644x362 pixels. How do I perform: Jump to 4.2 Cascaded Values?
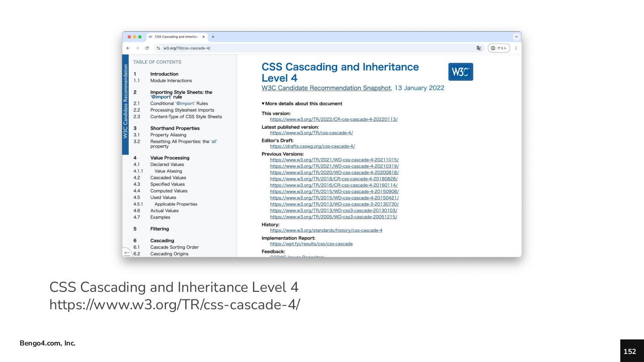168,178
